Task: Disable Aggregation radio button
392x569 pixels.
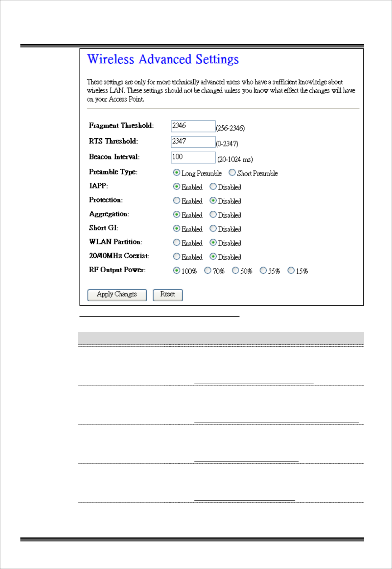Action: click(x=213, y=215)
